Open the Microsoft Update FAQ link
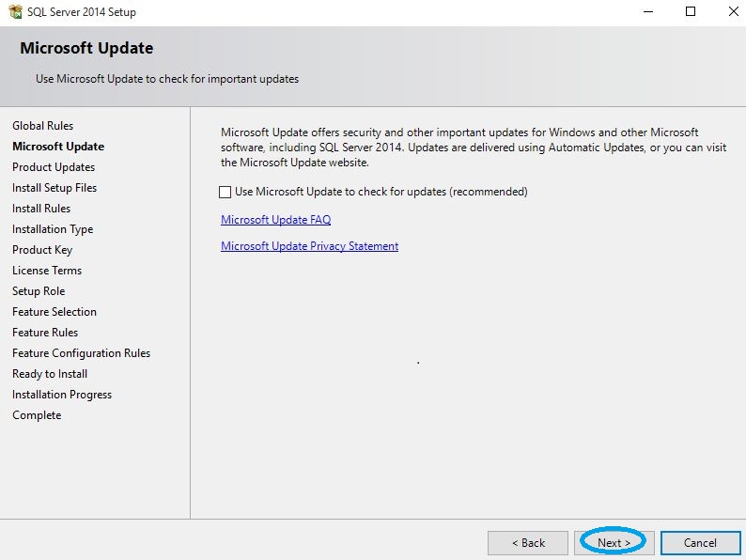The image size is (746, 560). click(276, 219)
